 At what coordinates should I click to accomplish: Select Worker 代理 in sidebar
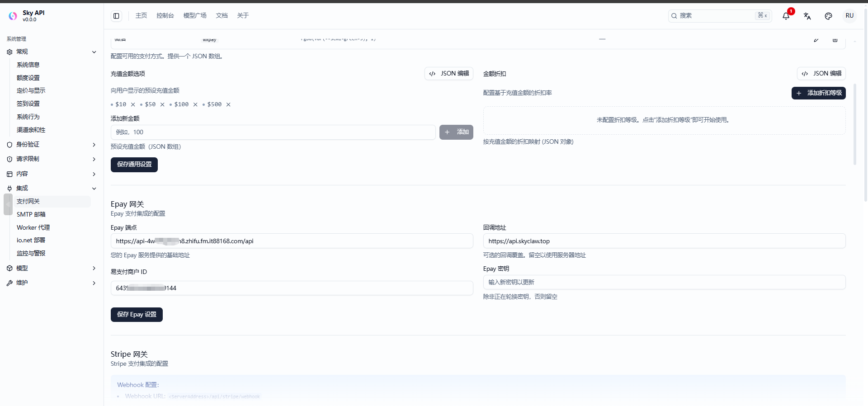click(33, 228)
